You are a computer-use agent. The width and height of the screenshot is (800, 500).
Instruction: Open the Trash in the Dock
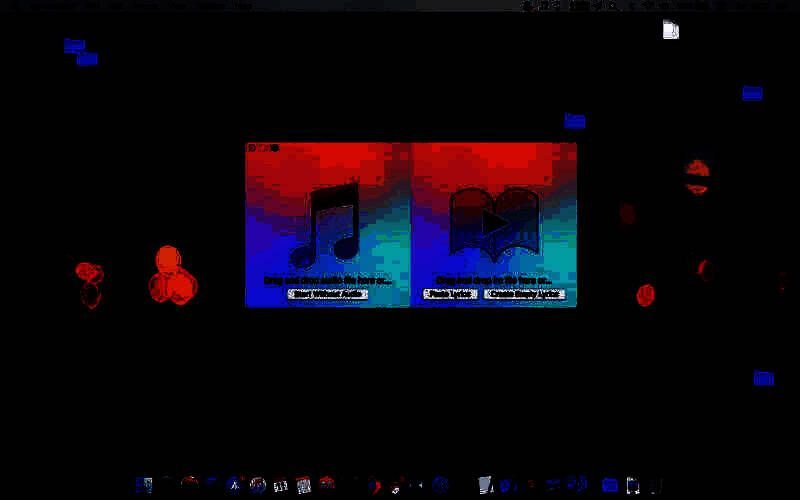(655, 485)
